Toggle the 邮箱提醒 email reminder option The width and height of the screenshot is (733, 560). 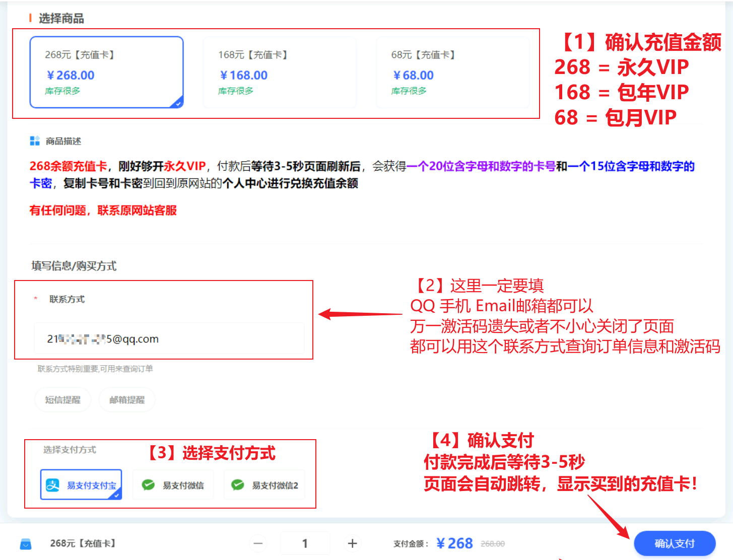coord(127,400)
